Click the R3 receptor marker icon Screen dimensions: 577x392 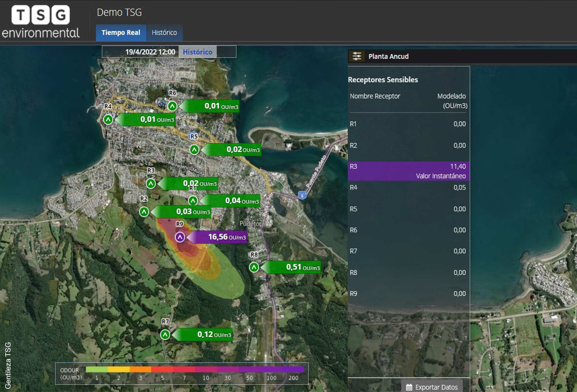point(151,184)
